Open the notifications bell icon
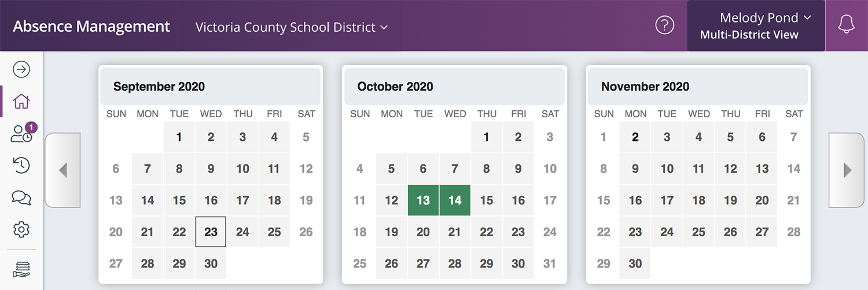 point(847,25)
